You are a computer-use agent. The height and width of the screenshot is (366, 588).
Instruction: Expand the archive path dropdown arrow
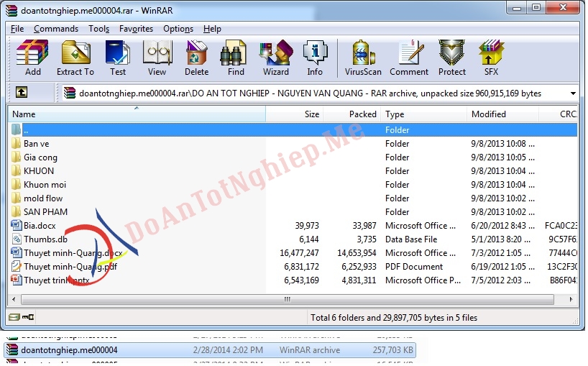click(x=573, y=93)
